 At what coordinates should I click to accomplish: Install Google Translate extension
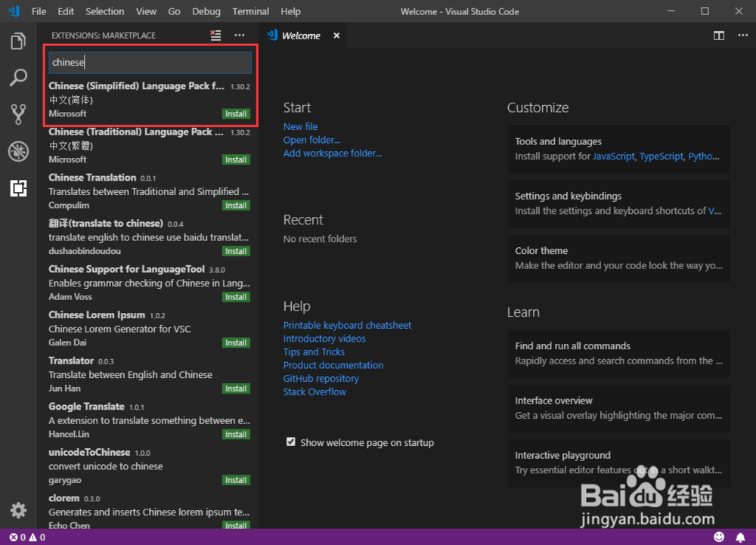coord(236,434)
